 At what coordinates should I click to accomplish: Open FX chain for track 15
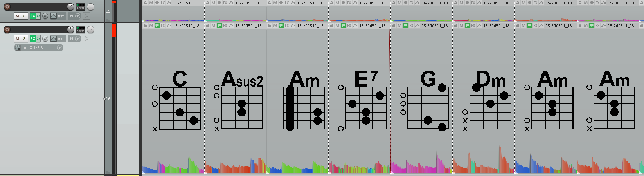[x=33, y=16]
